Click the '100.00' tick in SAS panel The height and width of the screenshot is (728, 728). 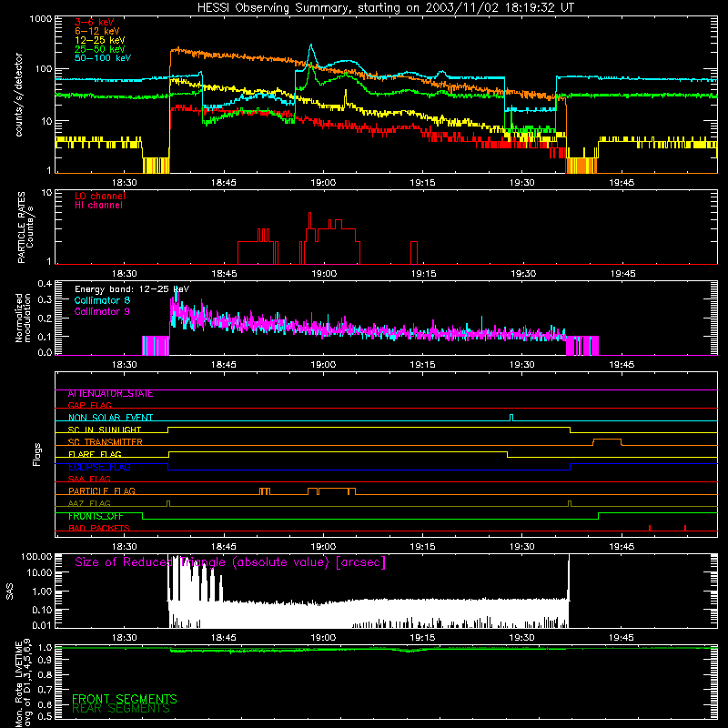[x=36, y=557]
